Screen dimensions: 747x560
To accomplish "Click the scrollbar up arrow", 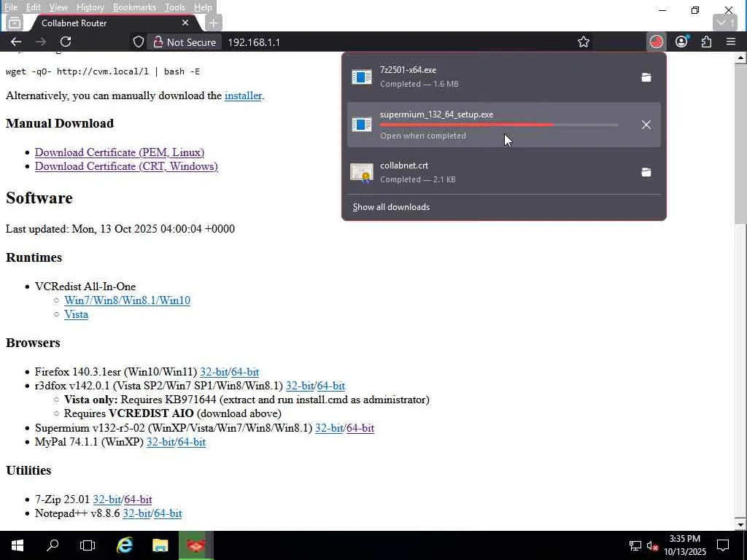I will tap(740, 58).
